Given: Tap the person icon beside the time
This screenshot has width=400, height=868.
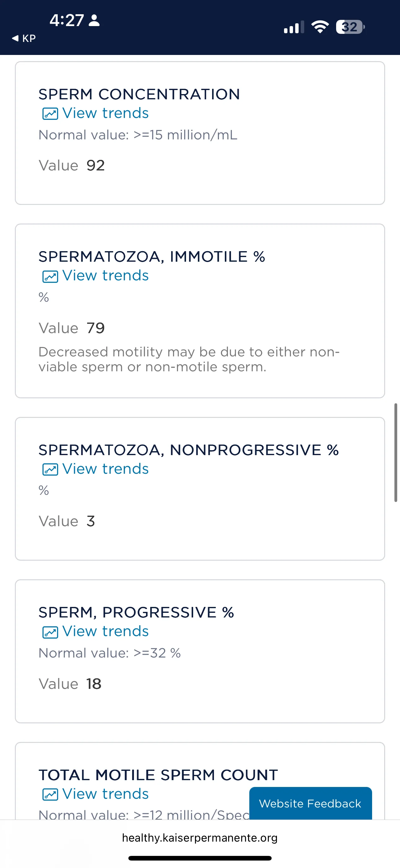Looking at the screenshot, I should coord(94,20).
